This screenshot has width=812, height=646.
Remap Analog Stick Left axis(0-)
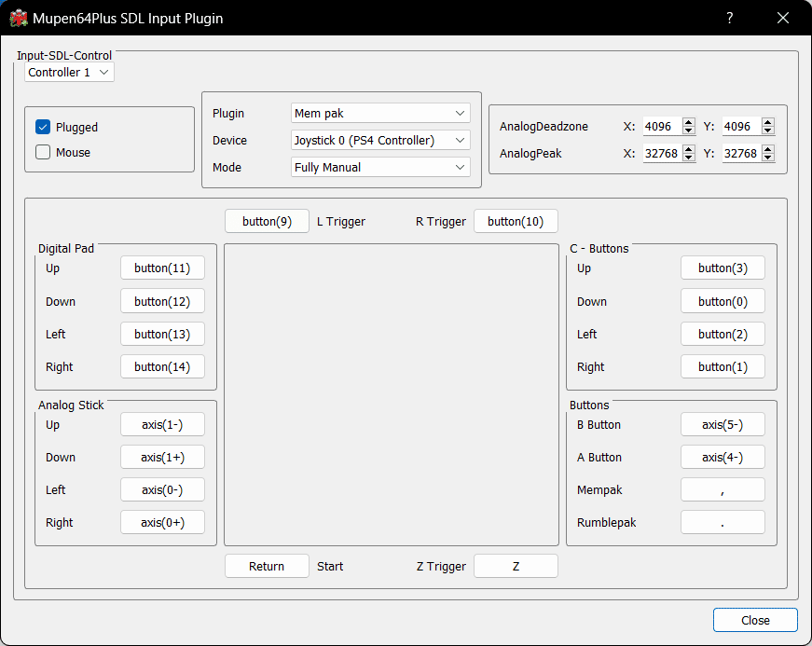(x=162, y=489)
